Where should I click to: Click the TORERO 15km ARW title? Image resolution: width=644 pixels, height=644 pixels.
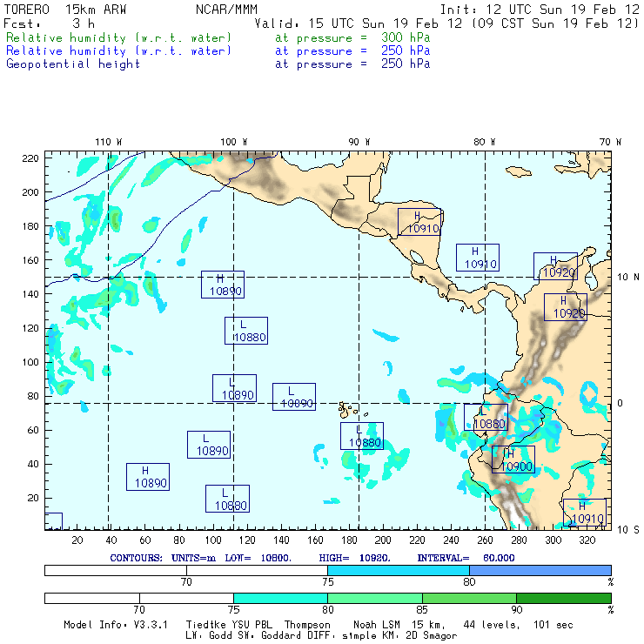coord(58,10)
